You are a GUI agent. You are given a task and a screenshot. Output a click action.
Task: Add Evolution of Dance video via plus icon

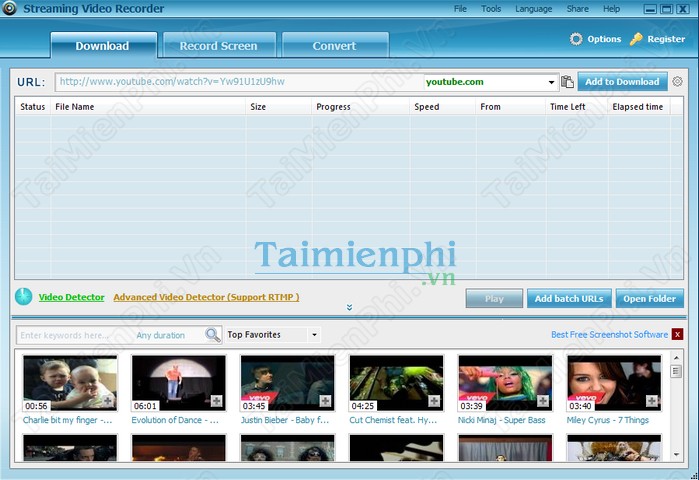pyautogui.click(x=217, y=401)
